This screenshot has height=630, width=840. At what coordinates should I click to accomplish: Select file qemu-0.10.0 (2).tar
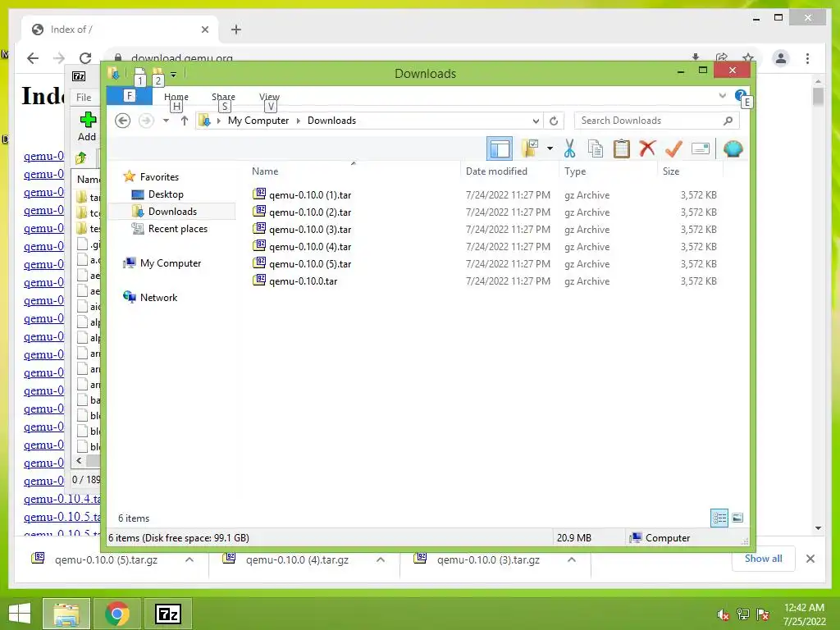pos(309,212)
